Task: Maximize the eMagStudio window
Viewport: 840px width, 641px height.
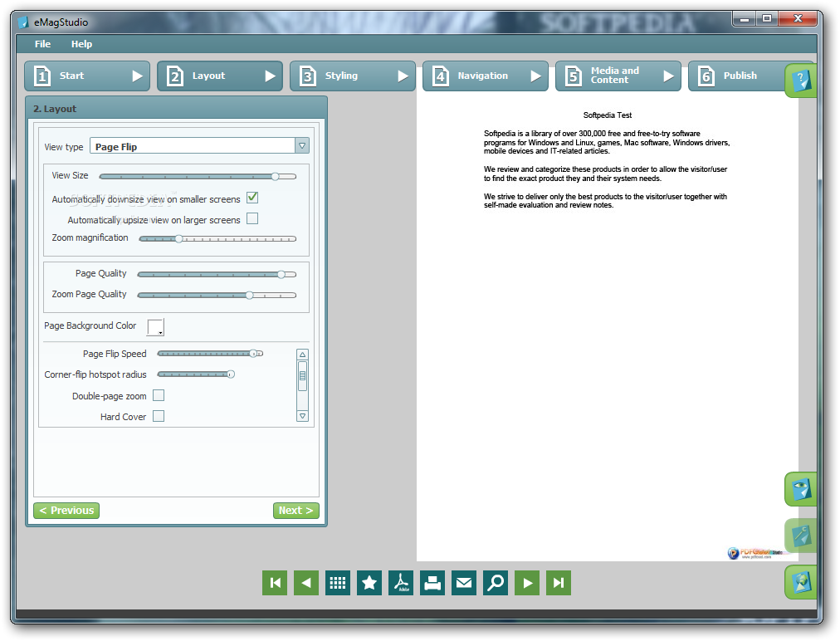Action: (x=767, y=19)
